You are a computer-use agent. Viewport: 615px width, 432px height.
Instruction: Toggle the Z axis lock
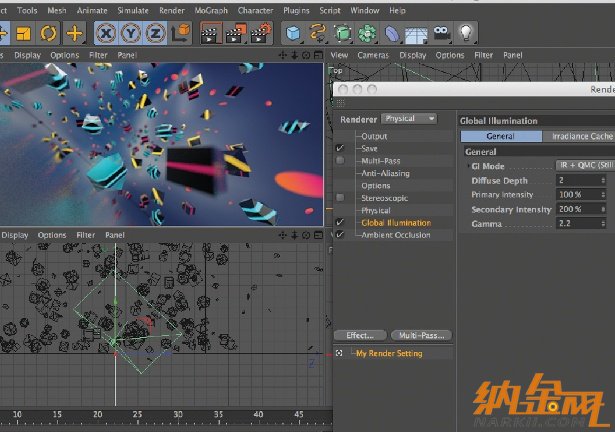click(x=155, y=33)
